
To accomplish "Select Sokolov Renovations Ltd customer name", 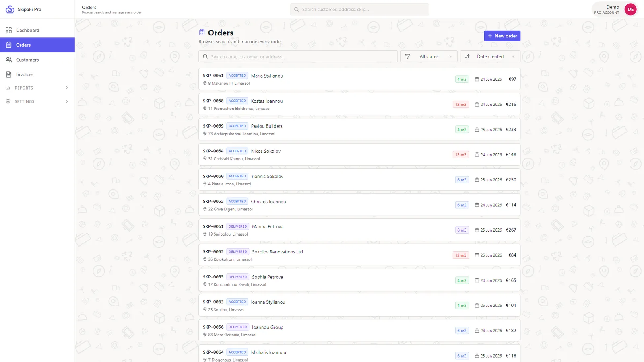I will (277, 252).
